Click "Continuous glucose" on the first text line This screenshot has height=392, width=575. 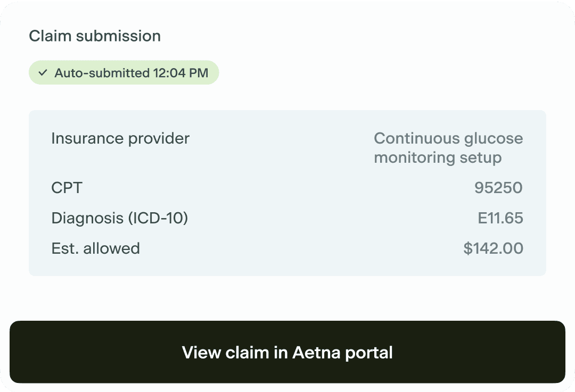pyautogui.click(x=448, y=139)
